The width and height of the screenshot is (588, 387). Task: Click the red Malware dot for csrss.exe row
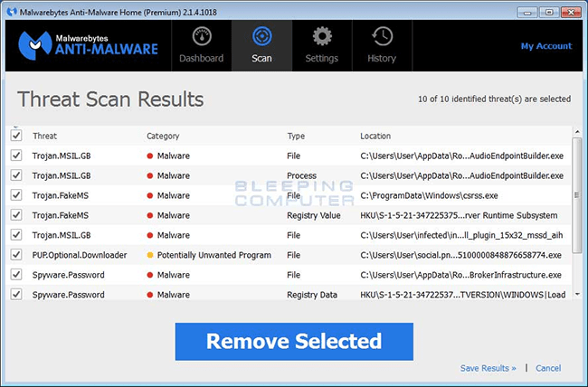(150, 195)
